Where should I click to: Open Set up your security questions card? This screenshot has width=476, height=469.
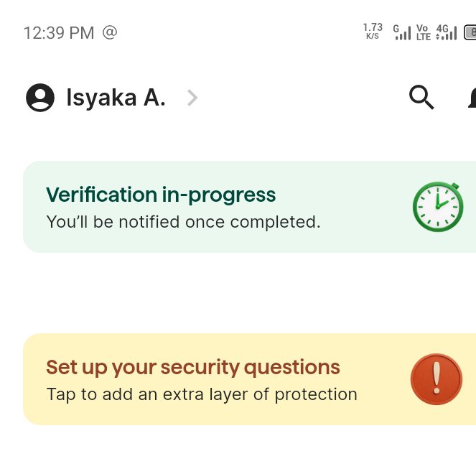click(250, 379)
